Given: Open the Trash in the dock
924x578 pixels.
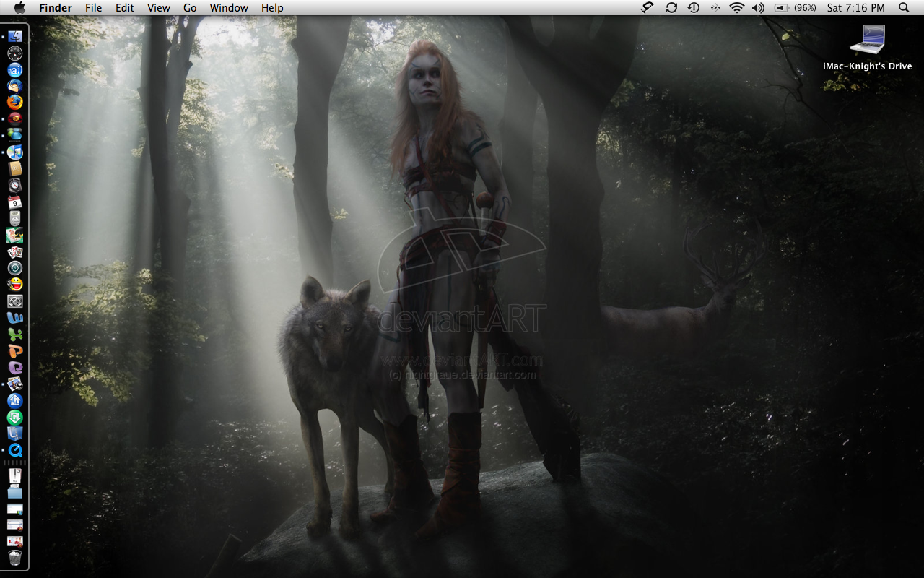Looking at the screenshot, I should coord(15,557).
